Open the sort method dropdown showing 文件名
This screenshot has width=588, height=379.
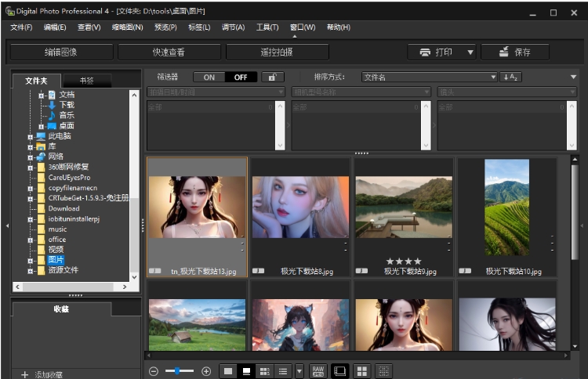click(x=430, y=78)
